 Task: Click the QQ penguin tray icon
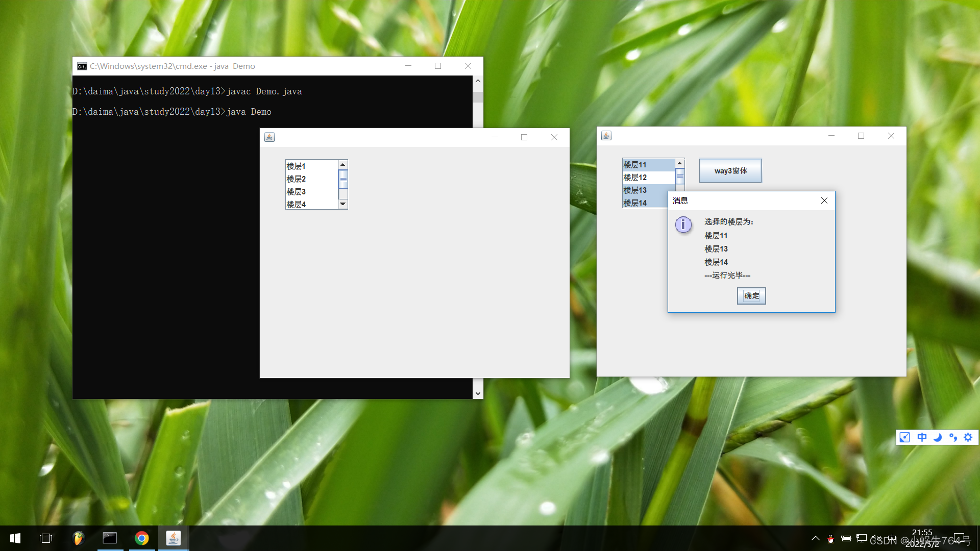pyautogui.click(x=831, y=539)
